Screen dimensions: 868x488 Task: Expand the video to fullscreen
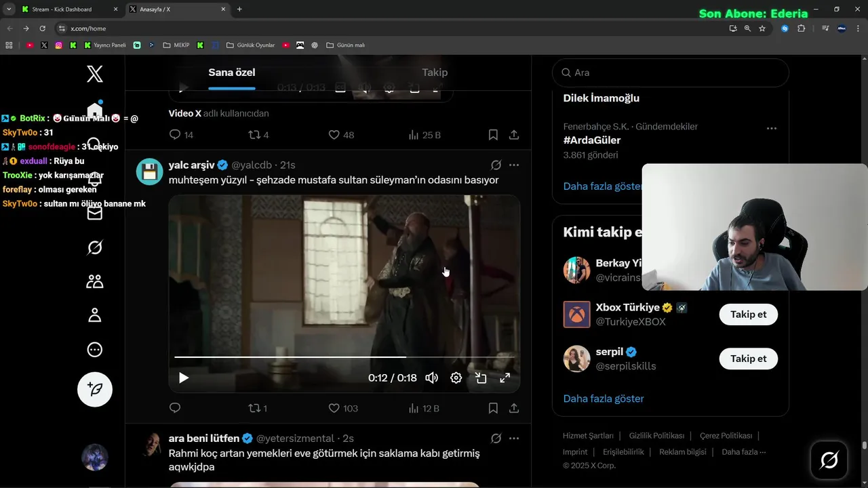pyautogui.click(x=505, y=378)
